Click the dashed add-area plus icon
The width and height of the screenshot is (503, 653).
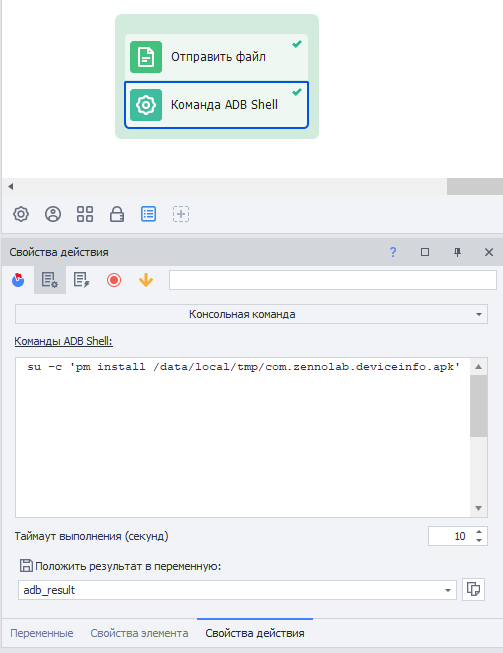(x=181, y=214)
